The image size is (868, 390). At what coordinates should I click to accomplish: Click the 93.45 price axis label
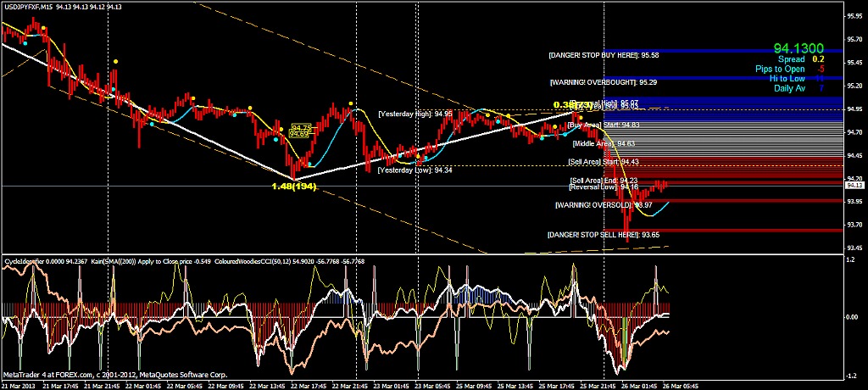(855, 248)
